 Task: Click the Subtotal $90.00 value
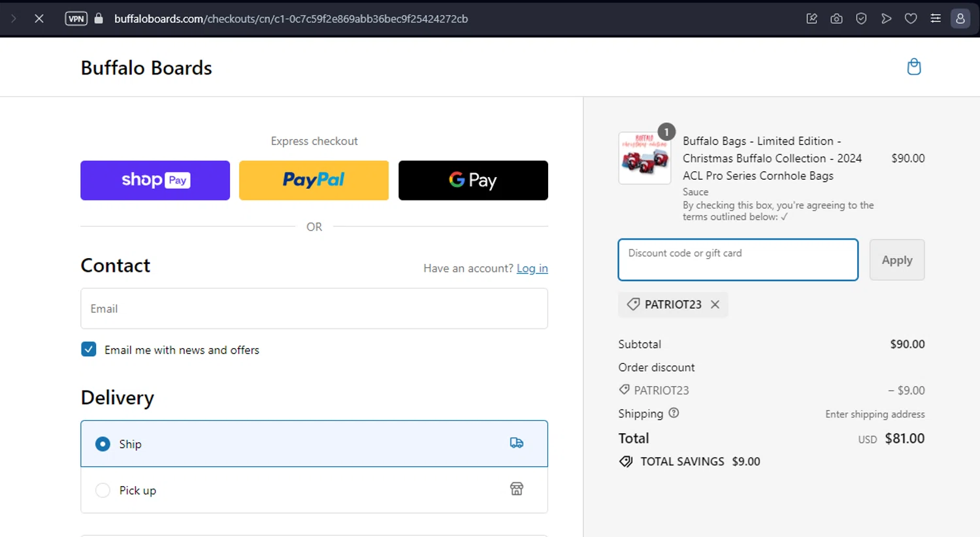pyautogui.click(x=907, y=344)
